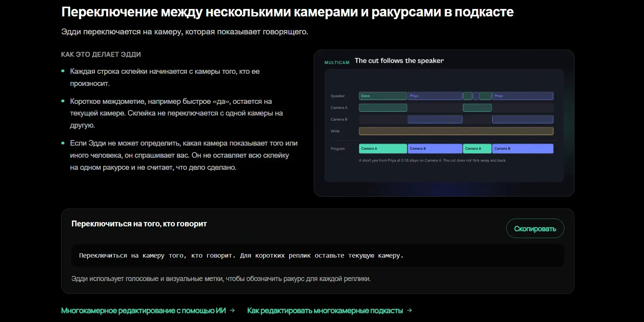Select the prompt text starting Переключиться на камеру того

click(241, 256)
